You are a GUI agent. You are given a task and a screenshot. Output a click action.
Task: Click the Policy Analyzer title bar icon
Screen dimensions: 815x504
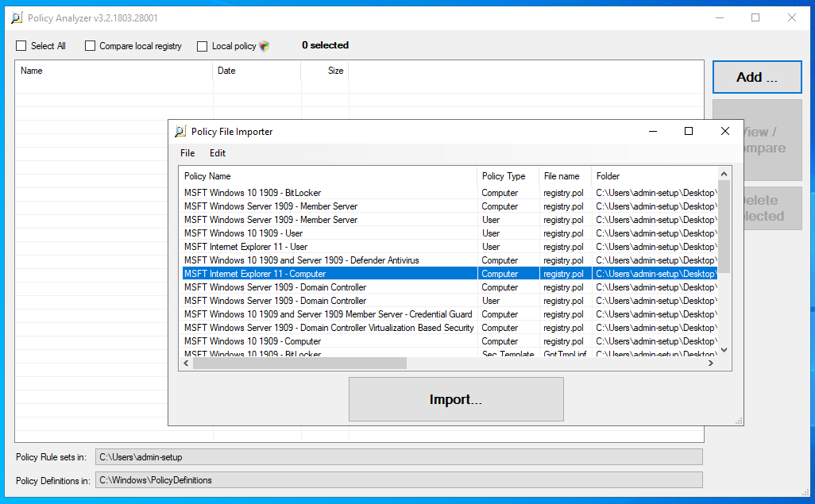coord(17,18)
